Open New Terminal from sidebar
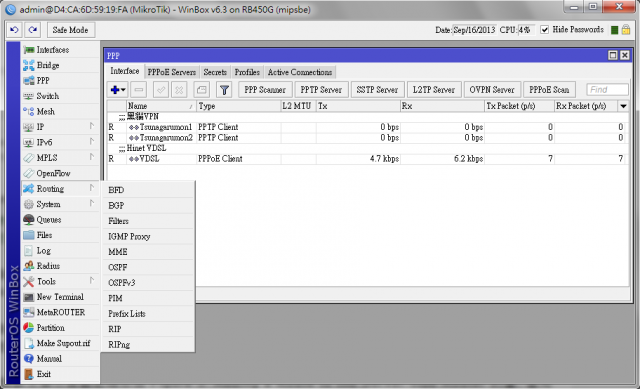The image size is (640, 389). click(x=60, y=297)
